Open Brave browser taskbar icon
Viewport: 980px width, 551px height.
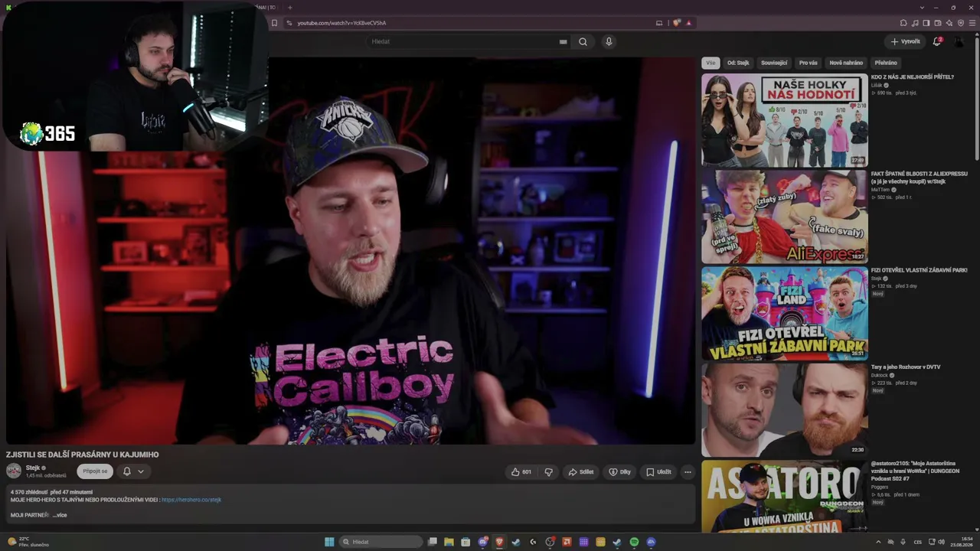point(499,542)
